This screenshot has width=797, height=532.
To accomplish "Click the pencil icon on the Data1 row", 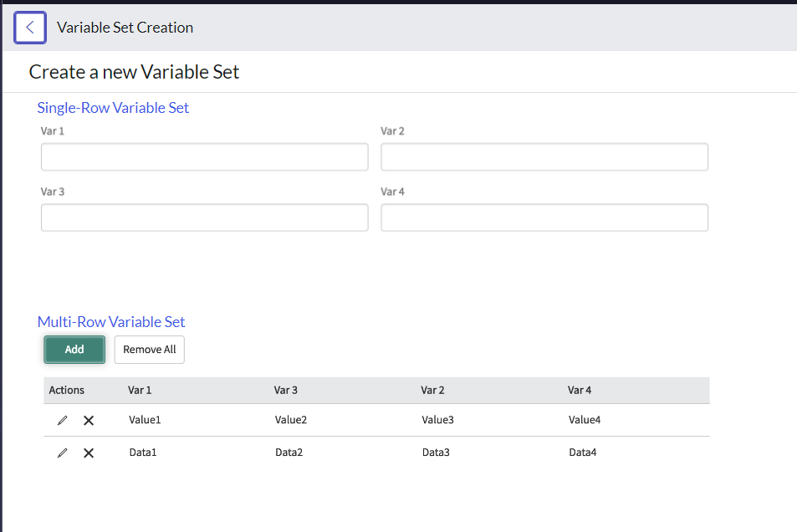I will click(x=62, y=453).
